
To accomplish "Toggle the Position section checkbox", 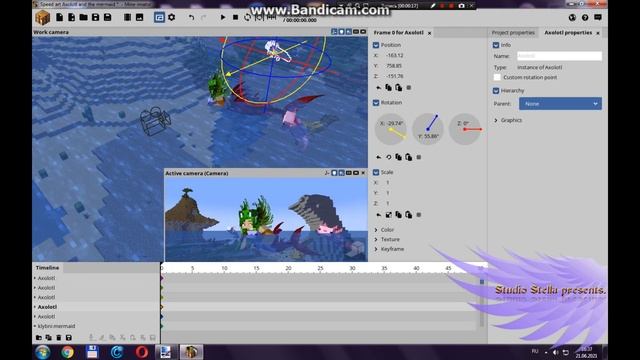I will pyautogui.click(x=376, y=45).
